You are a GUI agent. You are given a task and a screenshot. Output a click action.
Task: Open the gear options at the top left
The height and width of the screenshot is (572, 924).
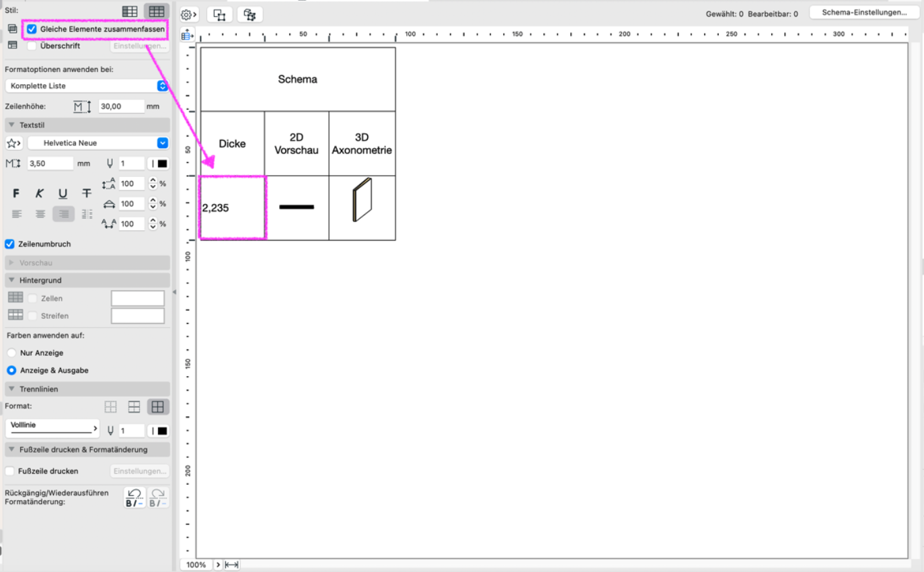(189, 15)
